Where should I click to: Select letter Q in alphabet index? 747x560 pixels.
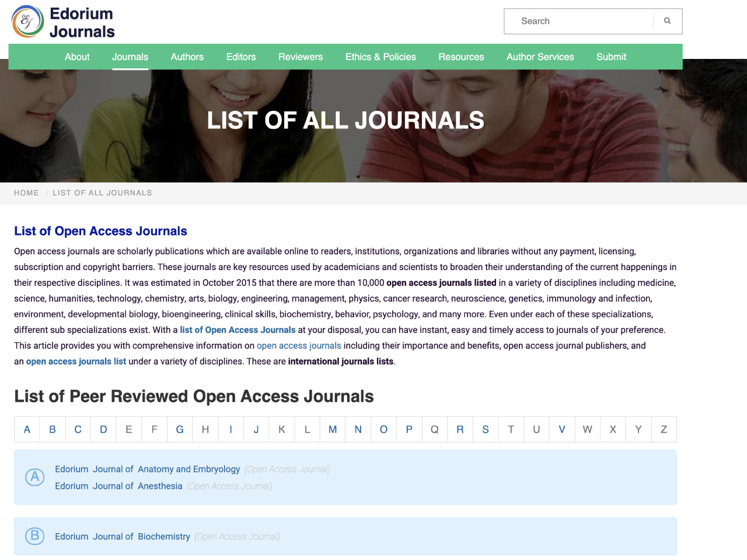pyautogui.click(x=435, y=429)
